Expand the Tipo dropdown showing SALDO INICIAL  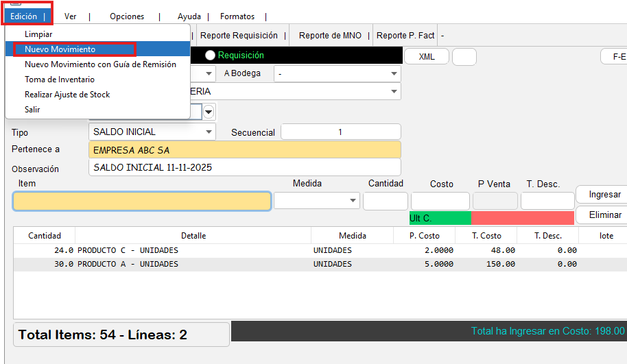[x=209, y=132]
